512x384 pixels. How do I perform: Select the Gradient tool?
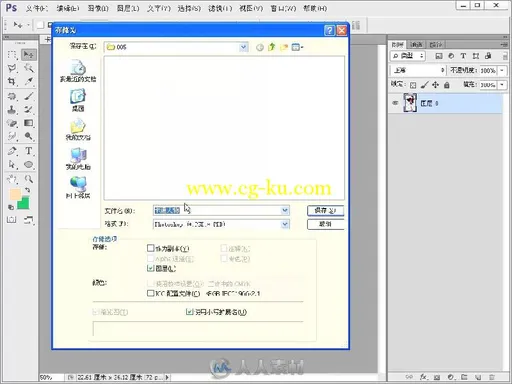click(29, 123)
